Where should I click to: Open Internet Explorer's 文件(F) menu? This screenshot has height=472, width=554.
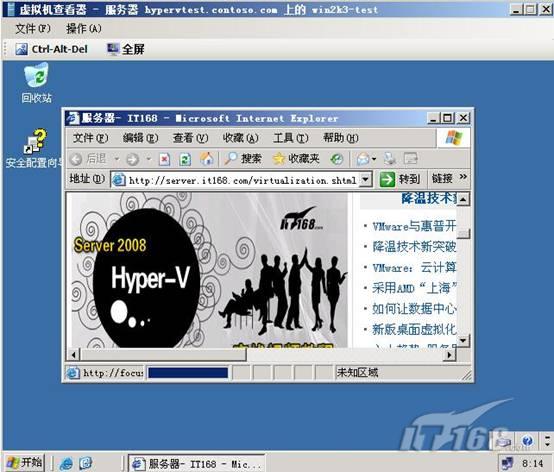point(90,138)
